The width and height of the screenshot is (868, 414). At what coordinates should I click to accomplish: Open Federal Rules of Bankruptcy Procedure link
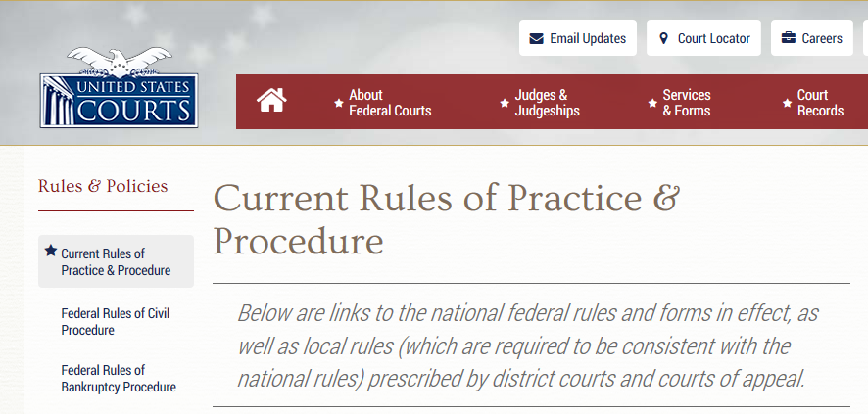tap(119, 378)
